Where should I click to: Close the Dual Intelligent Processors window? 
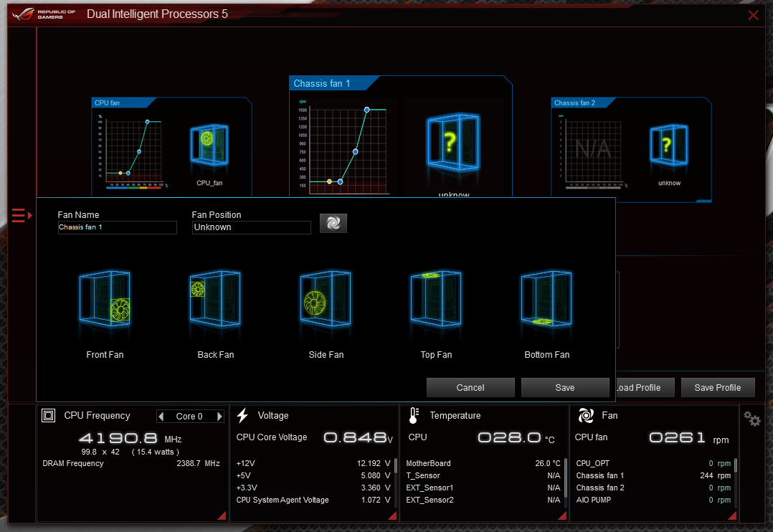tap(753, 15)
